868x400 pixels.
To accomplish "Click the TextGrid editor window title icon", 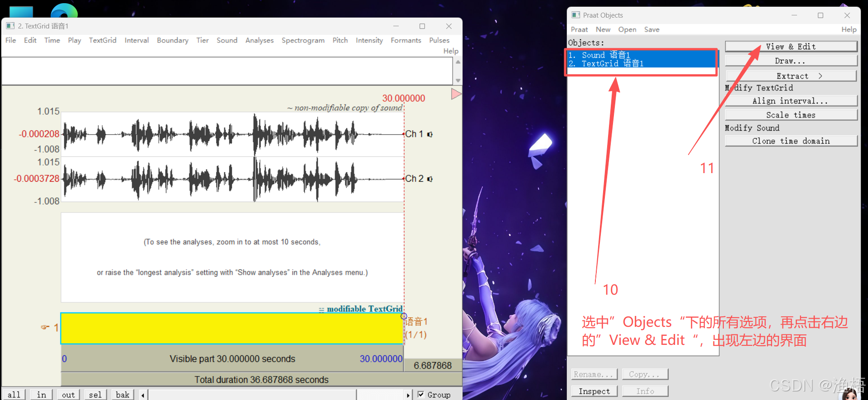I will tap(10, 26).
